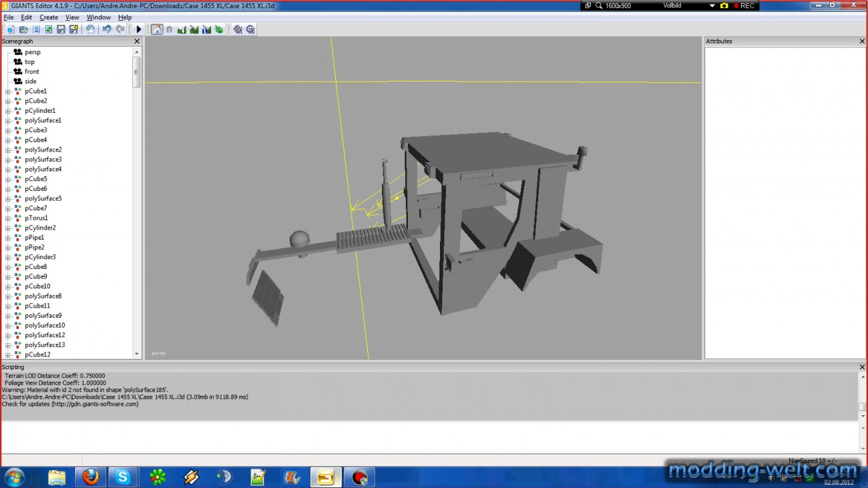
Task: Toggle the magnet snap icon
Action: click(169, 29)
